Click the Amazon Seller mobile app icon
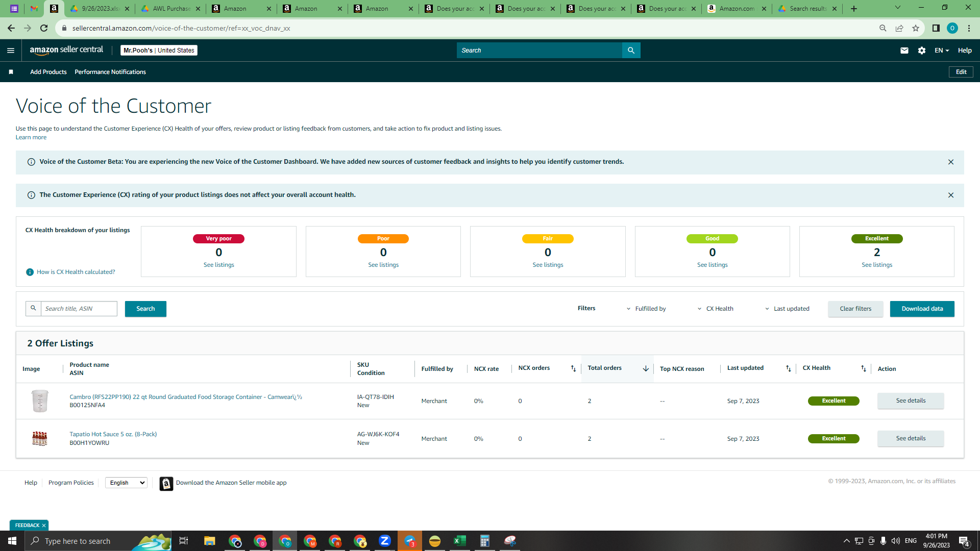The width and height of the screenshot is (980, 551). [x=166, y=484]
